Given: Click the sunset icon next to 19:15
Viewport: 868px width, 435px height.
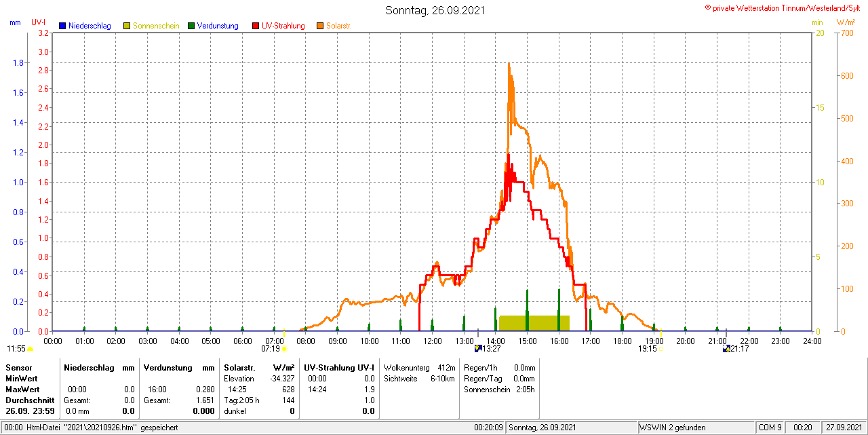Looking at the screenshot, I should tap(660, 349).
